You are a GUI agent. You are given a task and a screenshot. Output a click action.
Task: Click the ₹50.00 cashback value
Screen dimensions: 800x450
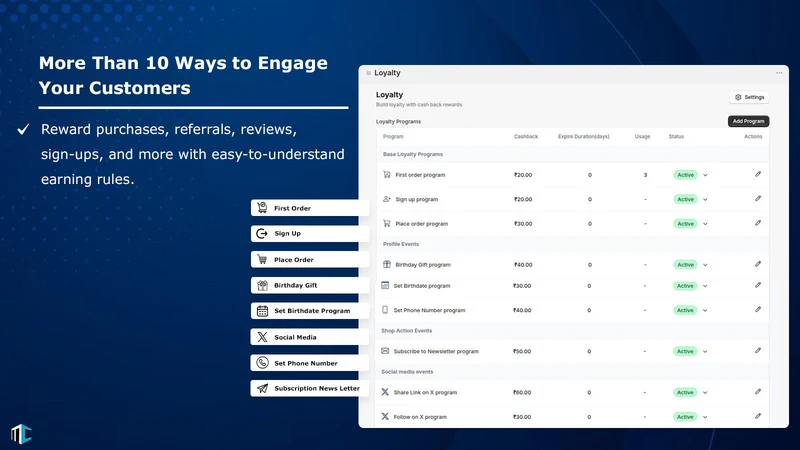click(x=522, y=352)
